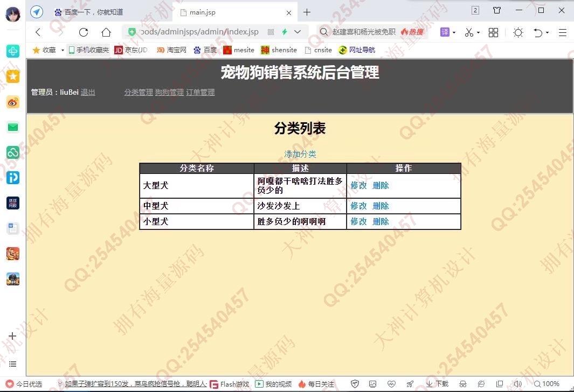This screenshot has width=574, height=392.
Task: Toggle the brightness night mode icon
Action: click(518, 32)
